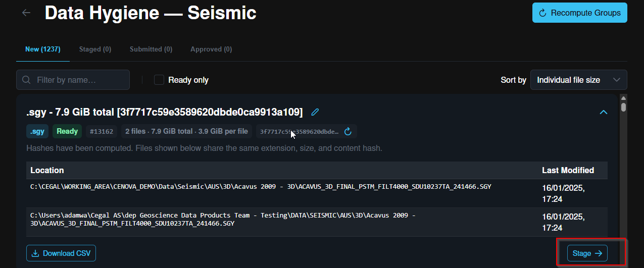Viewport: 644px width, 268px height.
Task: Click the scrollbar up arrow
Action: [624, 98]
